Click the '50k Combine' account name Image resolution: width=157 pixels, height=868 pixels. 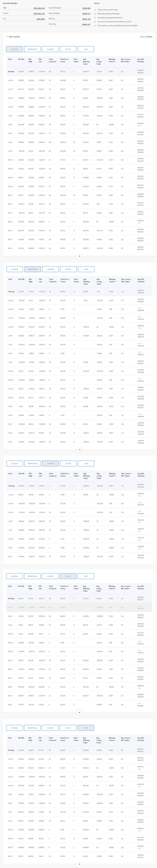click(x=15, y=36)
